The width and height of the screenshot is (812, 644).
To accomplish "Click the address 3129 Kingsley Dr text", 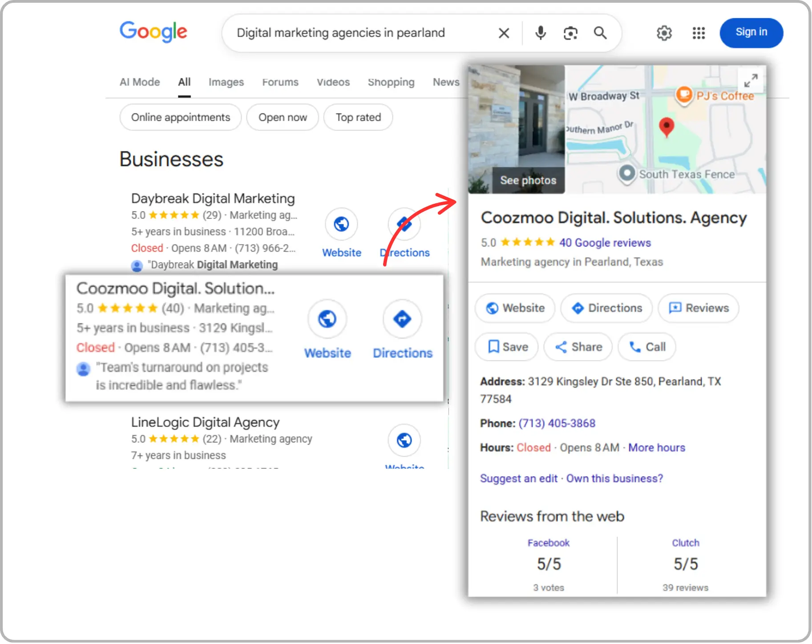I will (601, 390).
